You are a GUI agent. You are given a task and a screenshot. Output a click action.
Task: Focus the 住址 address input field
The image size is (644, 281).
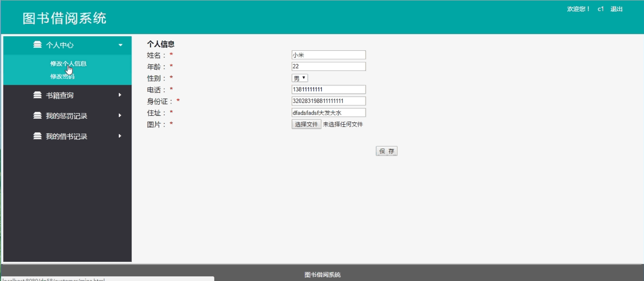[329, 113]
